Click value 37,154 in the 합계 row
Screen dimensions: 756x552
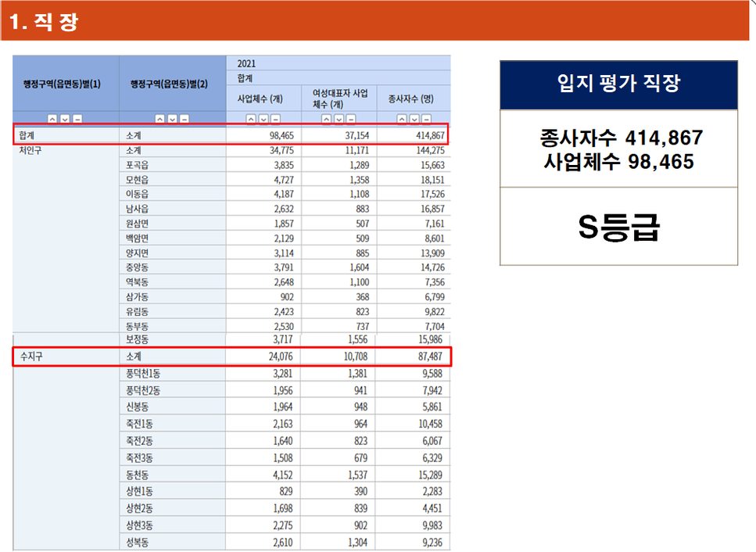pyautogui.click(x=357, y=135)
